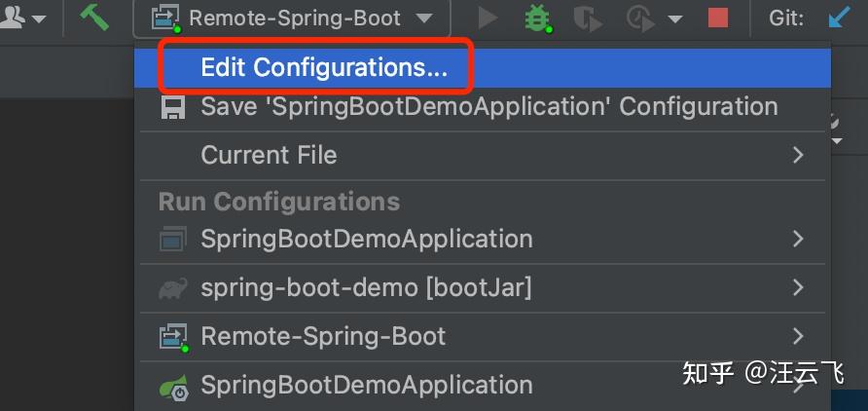Expand the Current File submenu arrow
The image size is (868, 411).
[798, 155]
